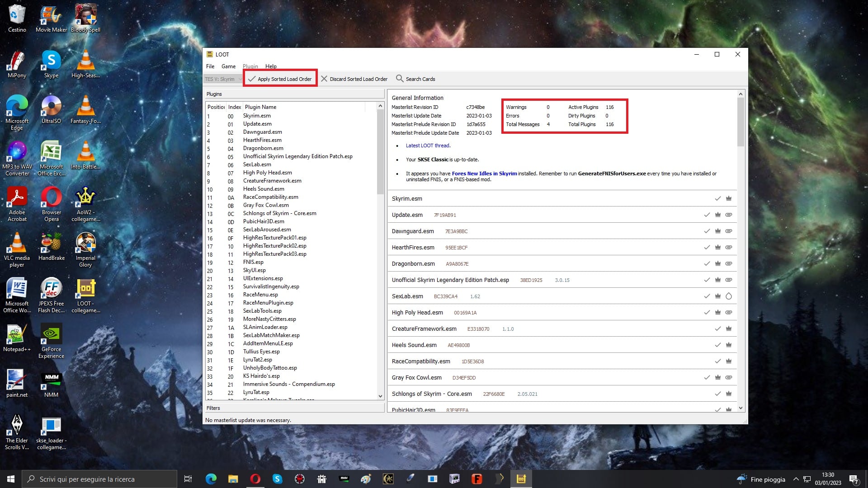Open the TES V: Skyrim game dropdown
This screenshot has height=488, width=868.
point(223,79)
